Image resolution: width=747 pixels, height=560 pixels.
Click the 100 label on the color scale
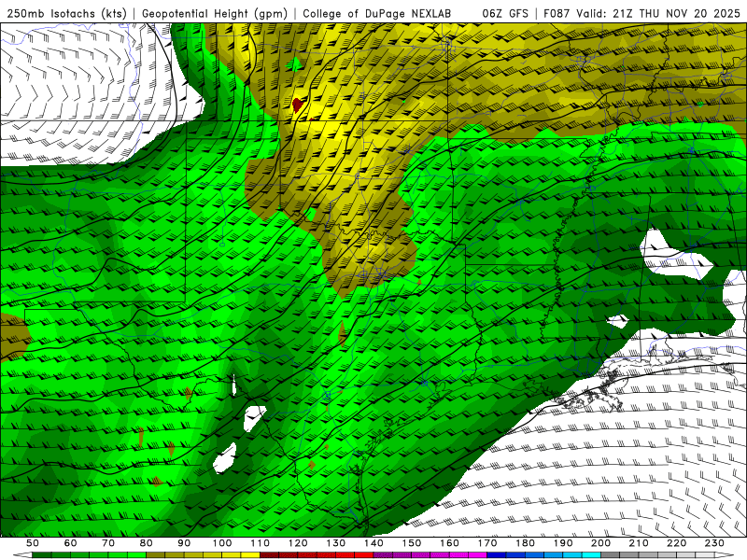click(x=222, y=543)
